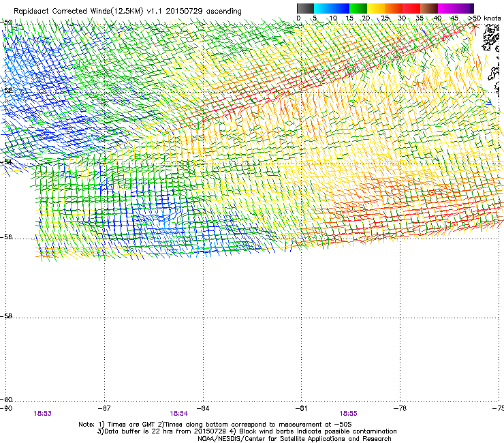
Task: Click the '18:53' purple time label
Action: [x=42, y=414]
